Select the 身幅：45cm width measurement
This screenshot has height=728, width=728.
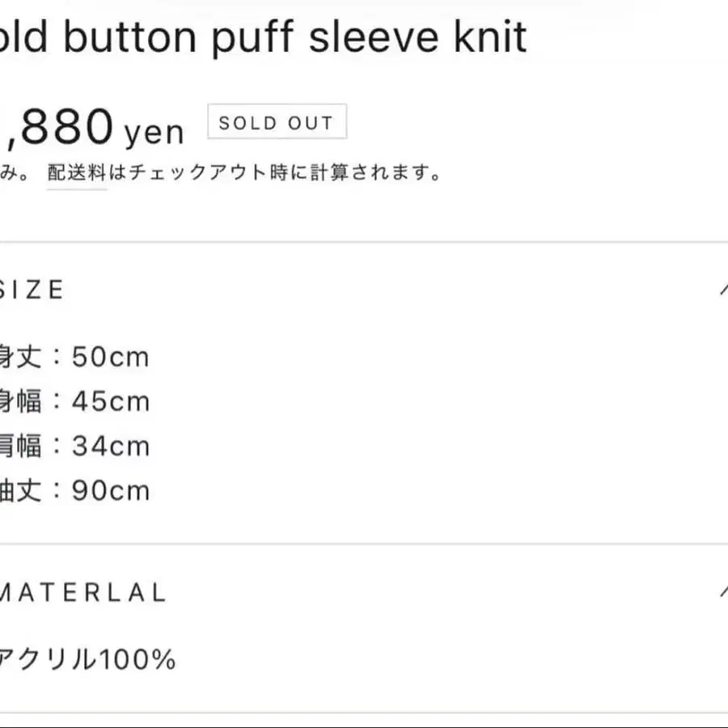(75, 401)
